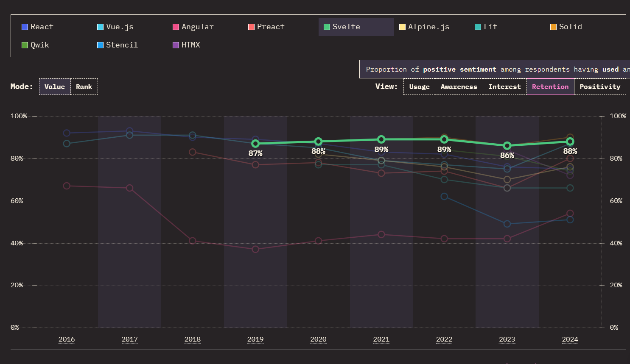Switch view to Positivity
The height and width of the screenshot is (364, 630).
click(600, 86)
